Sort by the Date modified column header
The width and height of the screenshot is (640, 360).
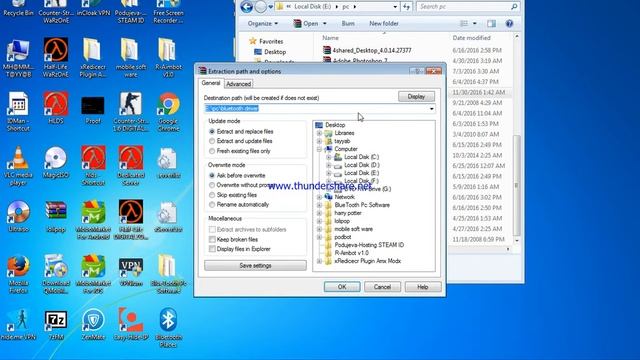471,38
